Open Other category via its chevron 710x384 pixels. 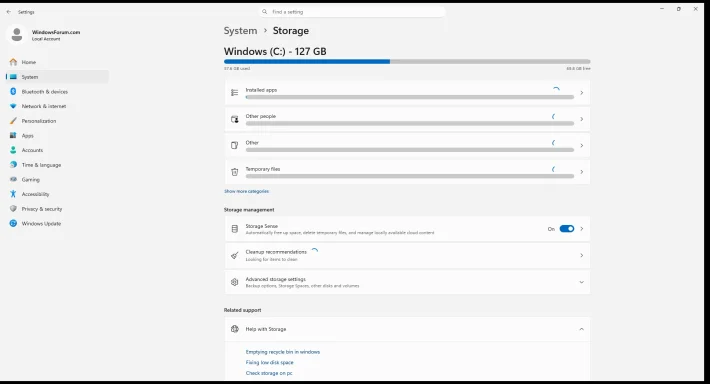tap(581, 145)
